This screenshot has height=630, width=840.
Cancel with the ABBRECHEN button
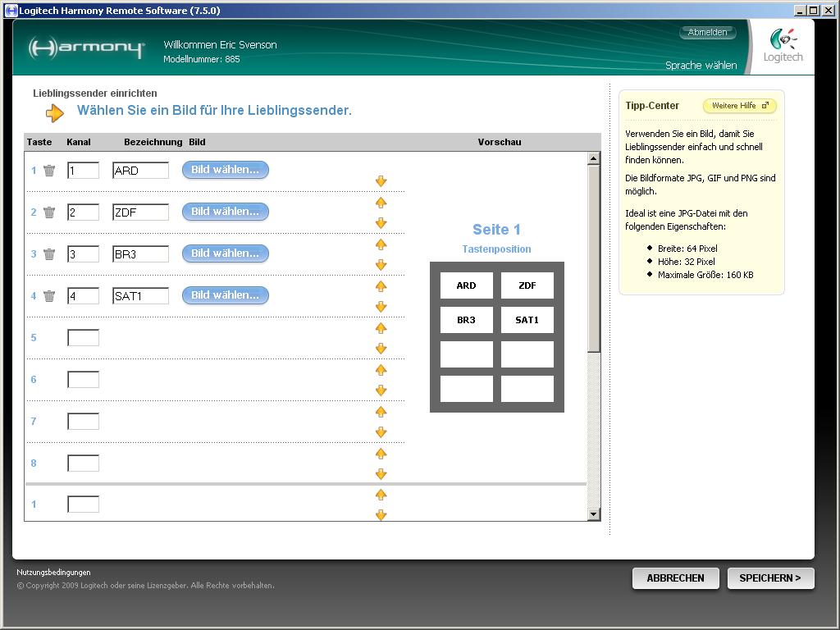tap(676, 578)
